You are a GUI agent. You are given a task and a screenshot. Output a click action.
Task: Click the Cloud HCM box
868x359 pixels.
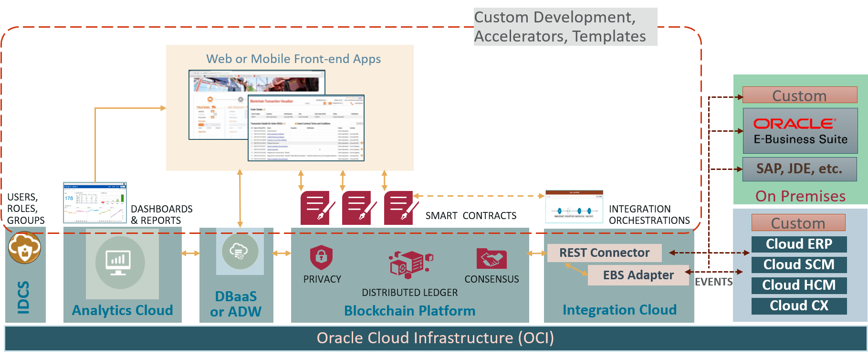click(x=799, y=285)
